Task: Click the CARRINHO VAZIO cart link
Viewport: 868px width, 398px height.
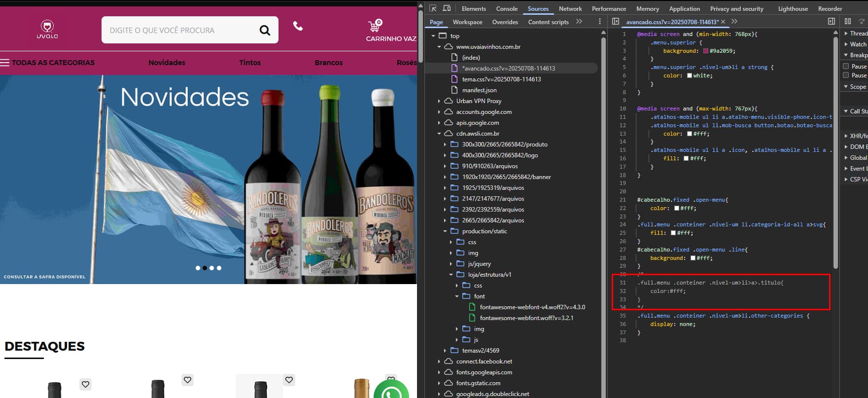Action: click(x=391, y=38)
